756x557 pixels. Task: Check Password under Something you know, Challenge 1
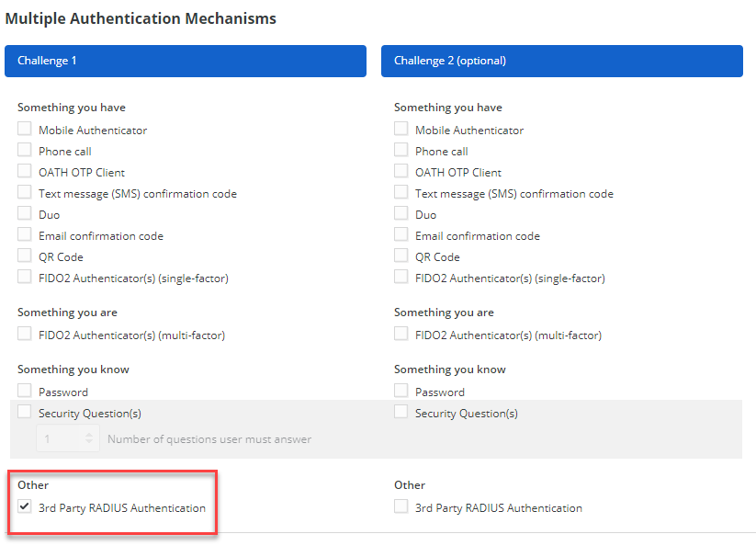[x=24, y=391]
